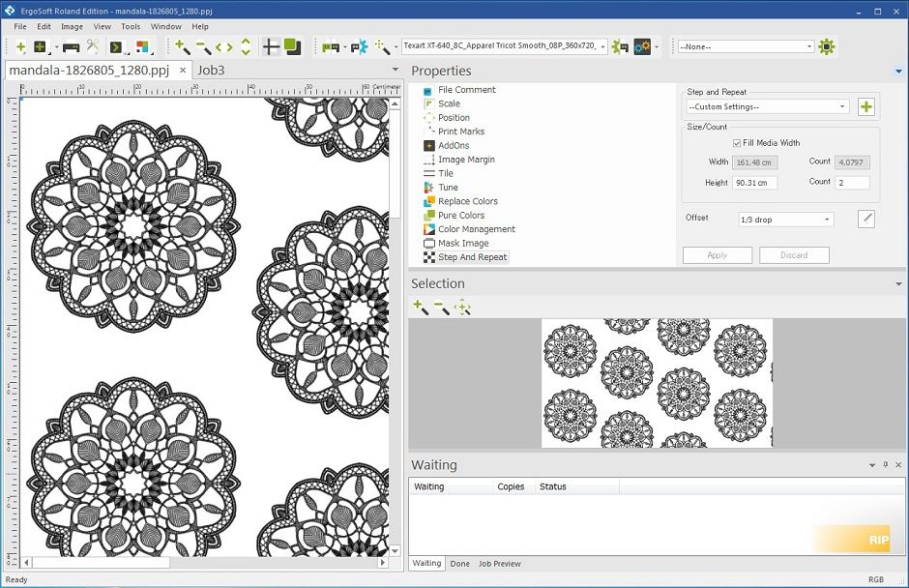Open the Texart XT-640 print environment dropdown
This screenshot has height=588, width=909.
tap(505, 45)
